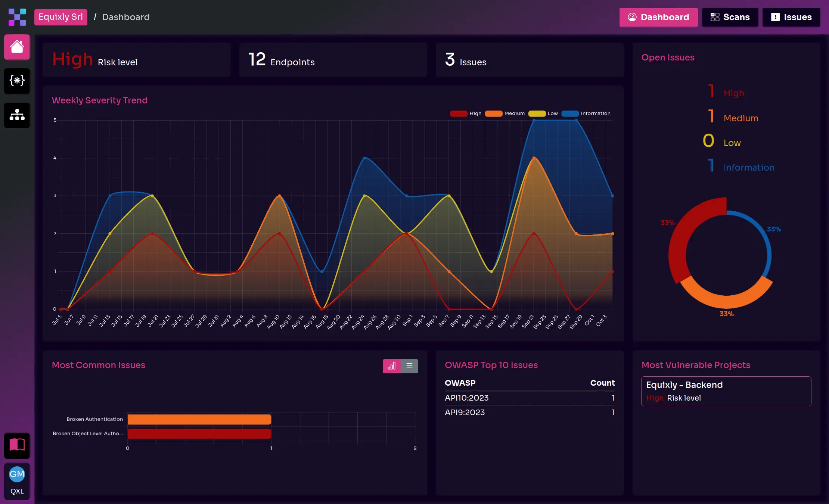Click the GM user avatar
This screenshot has width=829, height=504.
click(17, 474)
